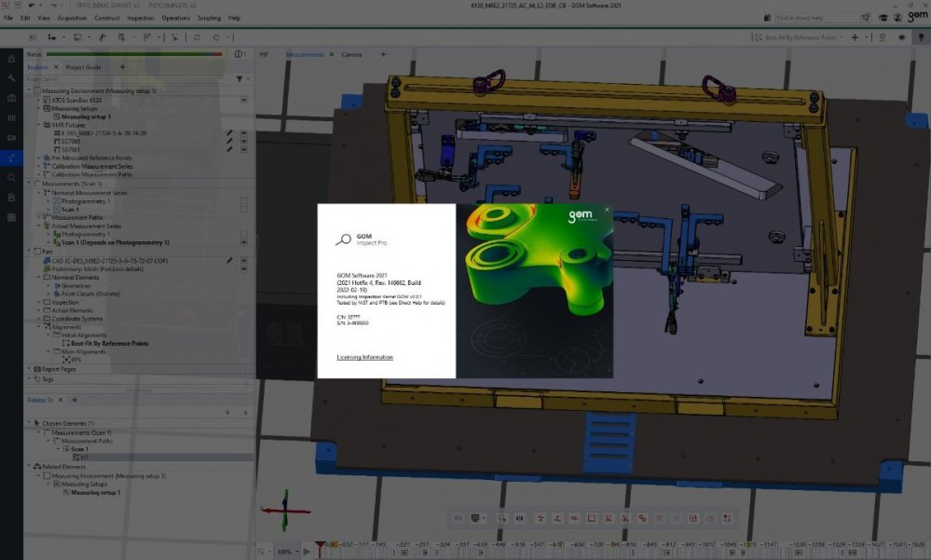
Task: Click the red timeline position marker
Action: [320, 546]
